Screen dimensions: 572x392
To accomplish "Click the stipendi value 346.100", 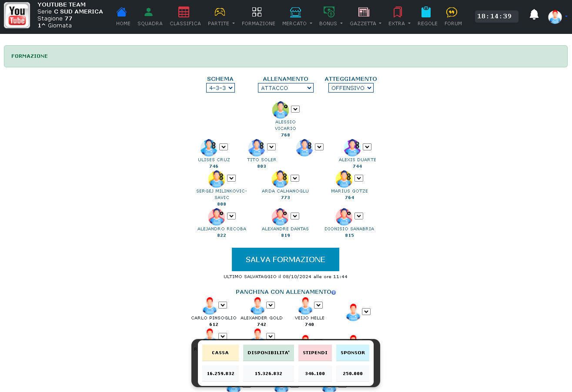I will pyautogui.click(x=315, y=373).
